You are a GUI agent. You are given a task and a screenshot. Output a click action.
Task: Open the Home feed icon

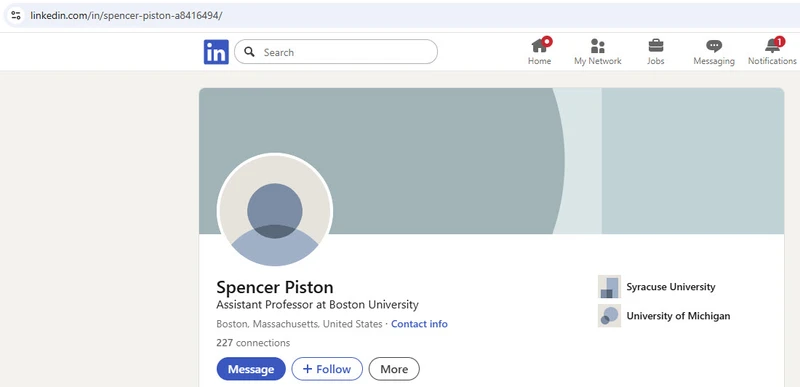[x=539, y=45]
